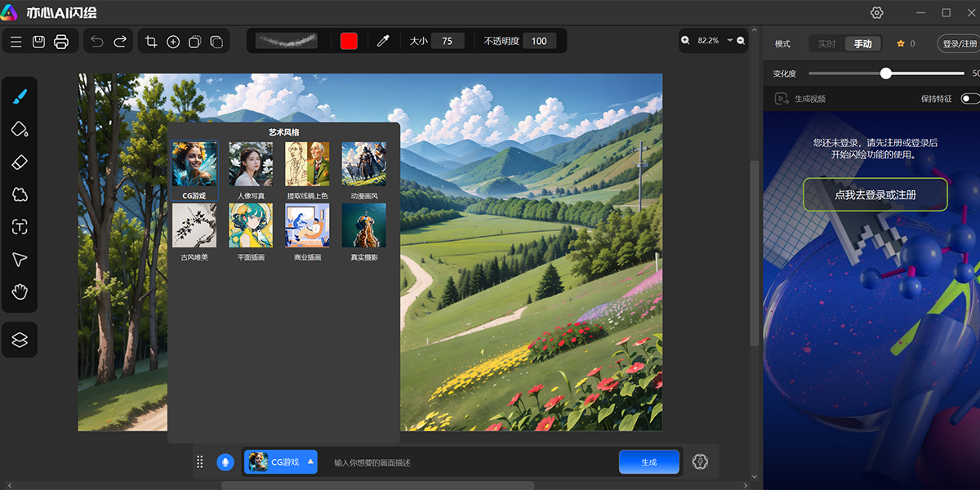This screenshot has height=490, width=980.
Task: Click the 登录/注册 button
Action: [x=960, y=44]
